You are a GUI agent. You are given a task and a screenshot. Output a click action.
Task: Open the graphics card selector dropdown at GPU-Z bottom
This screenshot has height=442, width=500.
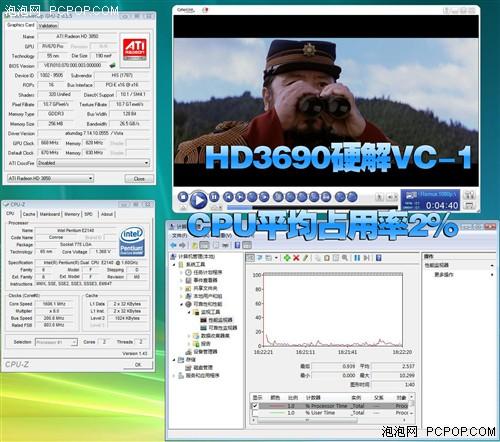(90, 178)
